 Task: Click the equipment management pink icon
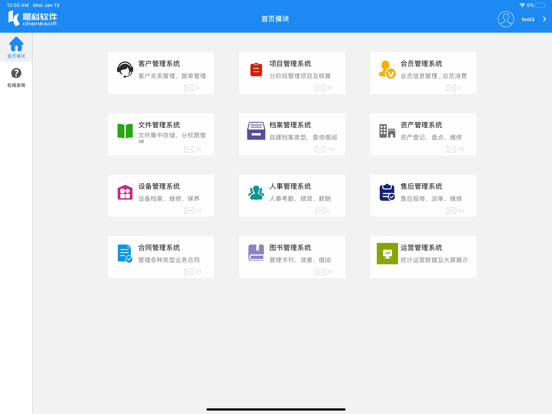pyautogui.click(x=125, y=192)
